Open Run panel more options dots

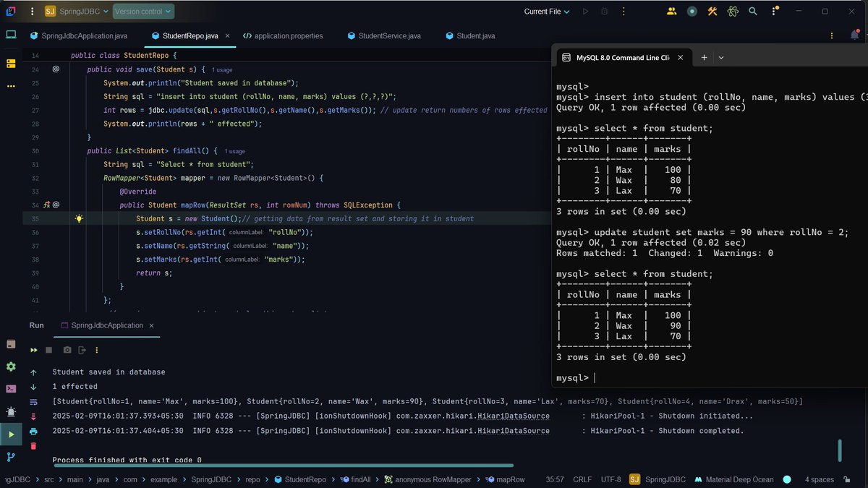coord(97,350)
